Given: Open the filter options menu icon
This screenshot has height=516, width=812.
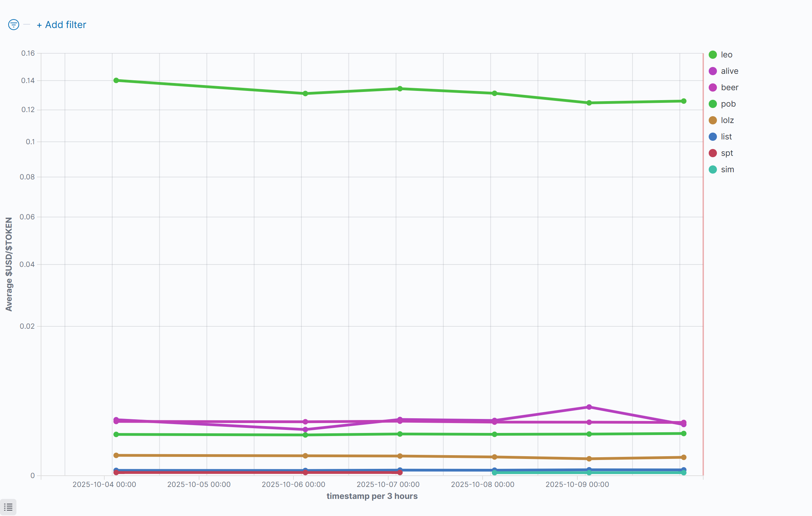Looking at the screenshot, I should point(14,25).
